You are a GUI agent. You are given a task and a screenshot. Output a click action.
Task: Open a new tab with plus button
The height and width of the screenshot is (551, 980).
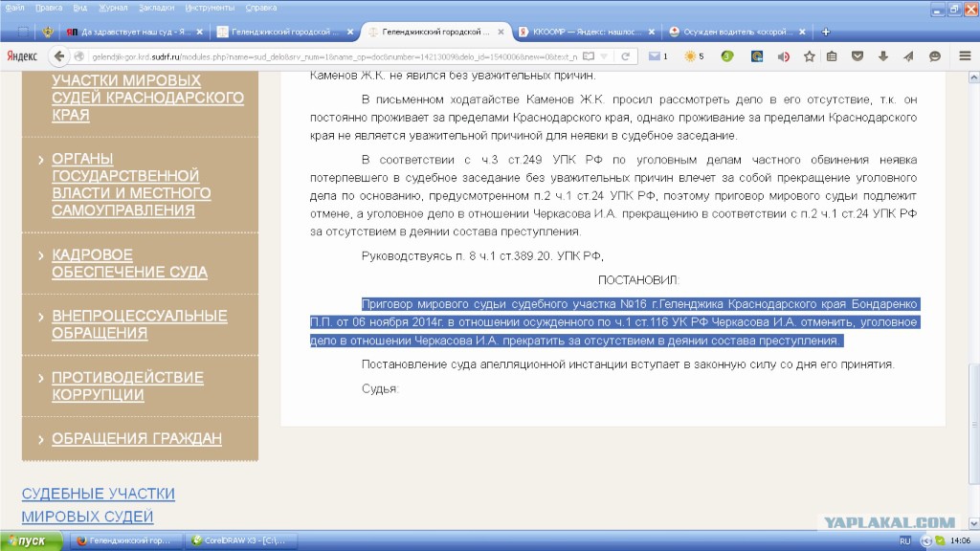(x=826, y=32)
